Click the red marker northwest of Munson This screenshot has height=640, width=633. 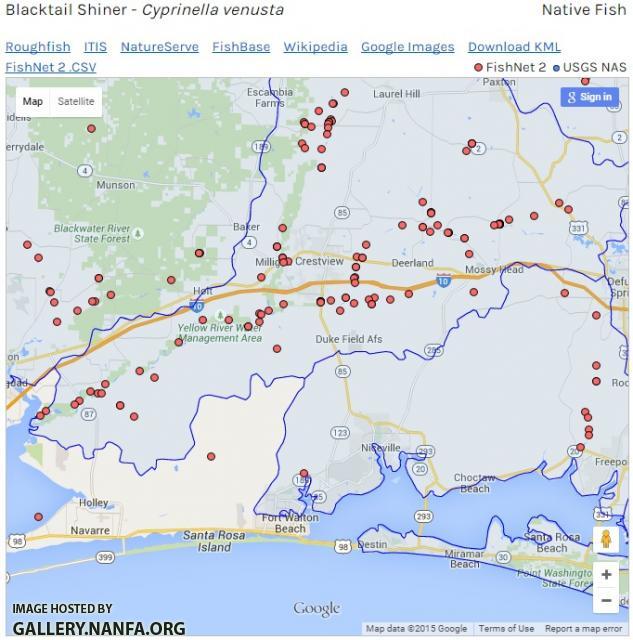click(x=91, y=129)
